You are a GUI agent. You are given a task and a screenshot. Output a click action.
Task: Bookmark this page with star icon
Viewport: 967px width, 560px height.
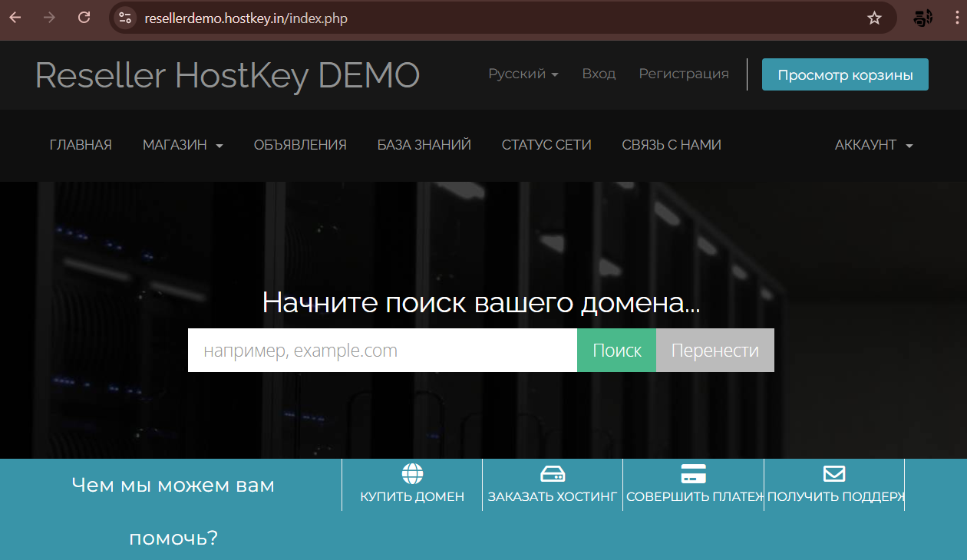tap(874, 18)
